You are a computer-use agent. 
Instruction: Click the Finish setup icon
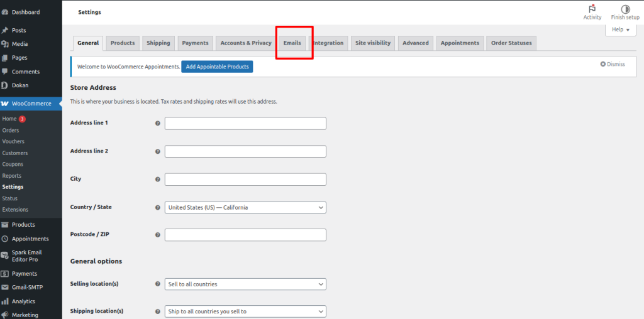[x=625, y=9]
